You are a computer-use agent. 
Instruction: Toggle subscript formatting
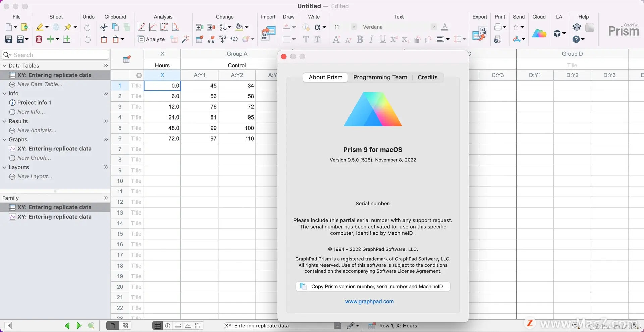(x=406, y=39)
